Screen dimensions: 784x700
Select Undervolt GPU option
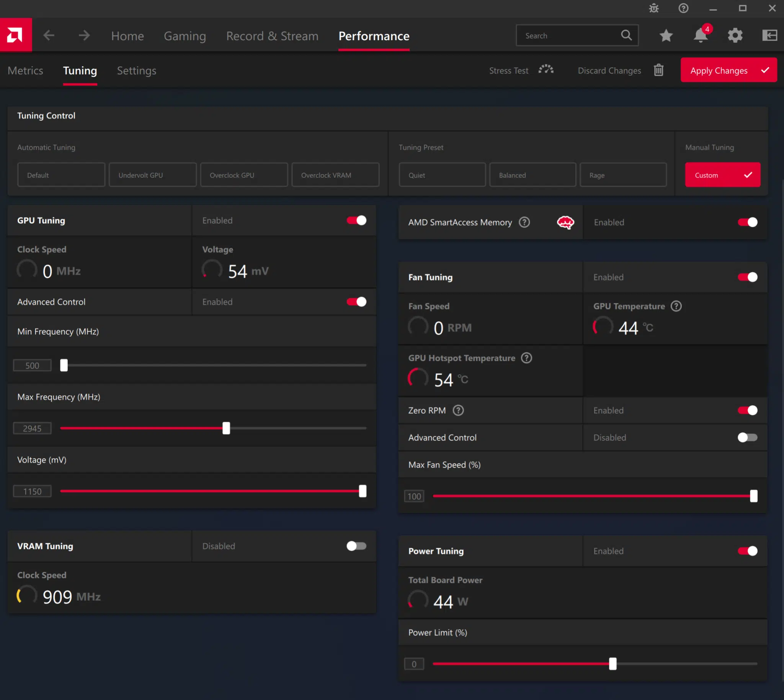tap(152, 175)
